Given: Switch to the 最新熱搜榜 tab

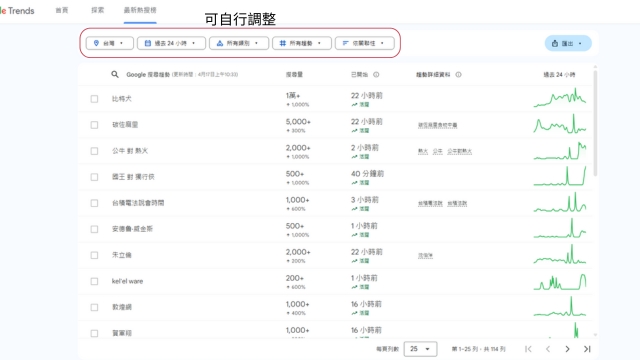Looking at the screenshot, I should (140, 10).
